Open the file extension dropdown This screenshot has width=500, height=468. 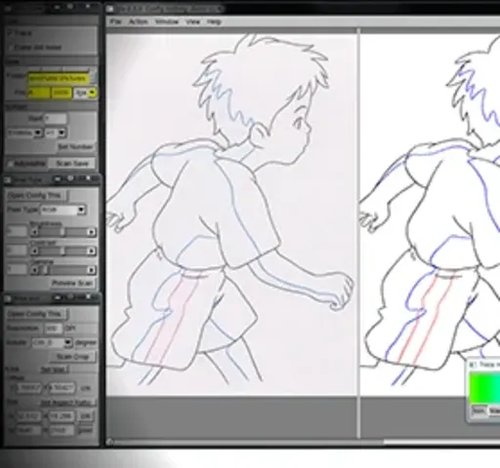[85, 93]
